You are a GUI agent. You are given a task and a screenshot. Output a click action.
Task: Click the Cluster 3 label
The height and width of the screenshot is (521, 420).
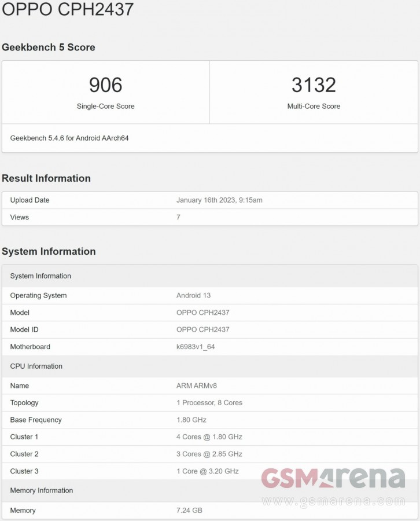(24, 471)
